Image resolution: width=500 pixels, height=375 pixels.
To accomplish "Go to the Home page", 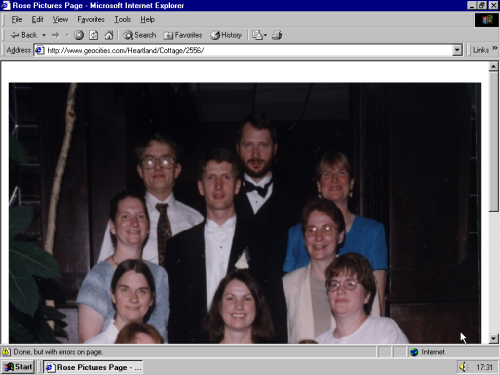I will (x=109, y=35).
